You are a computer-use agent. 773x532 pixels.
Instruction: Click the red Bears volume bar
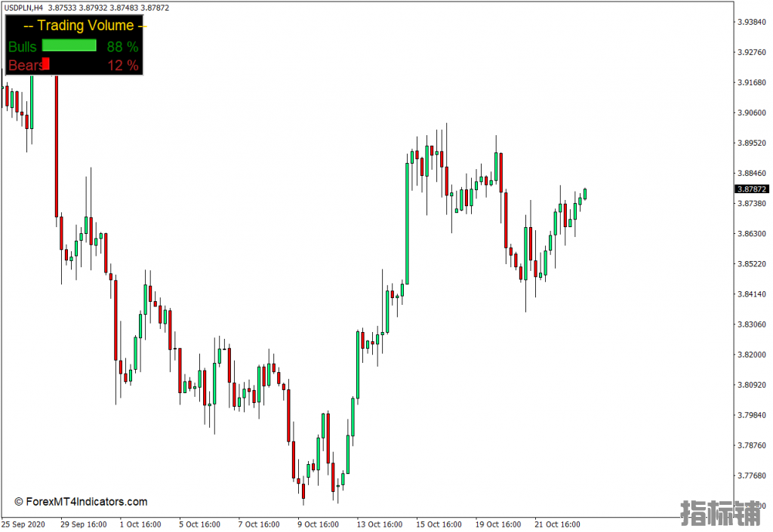pos(46,63)
